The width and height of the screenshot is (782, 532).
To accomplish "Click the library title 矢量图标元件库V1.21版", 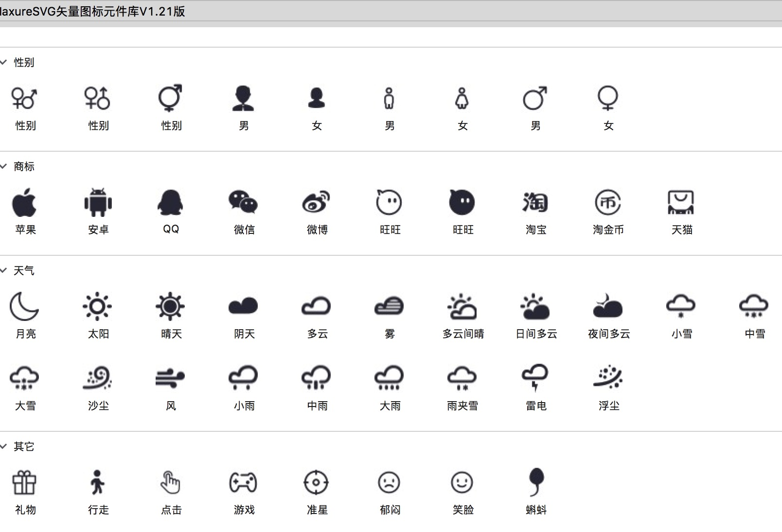I will click(121, 11).
